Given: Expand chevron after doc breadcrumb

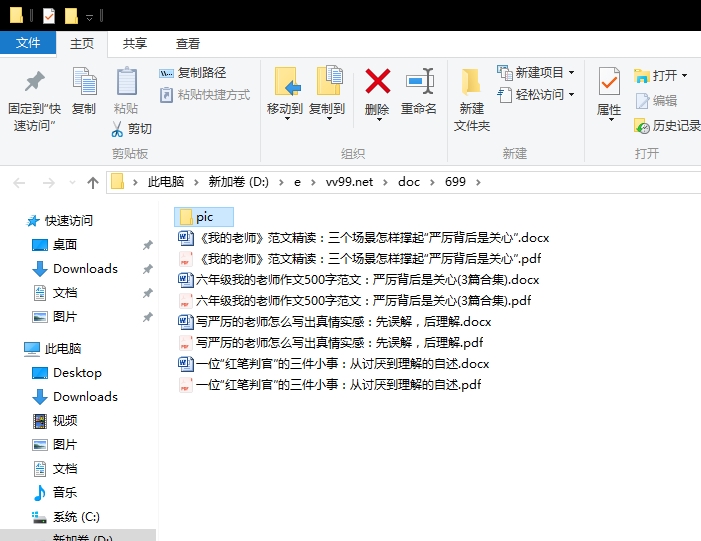Looking at the screenshot, I should 432,182.
